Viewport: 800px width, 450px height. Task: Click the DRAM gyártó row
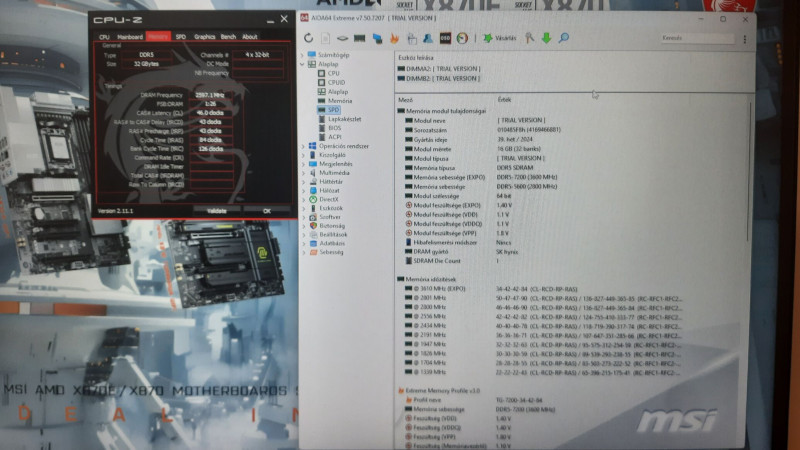click(x=462, y=252)
